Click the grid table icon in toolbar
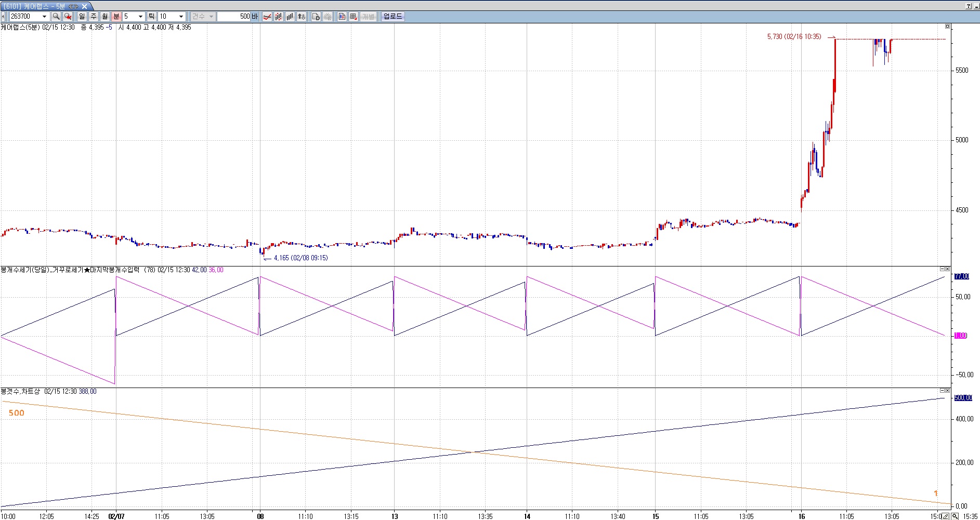The image size is (980, 520). point(354,17)
